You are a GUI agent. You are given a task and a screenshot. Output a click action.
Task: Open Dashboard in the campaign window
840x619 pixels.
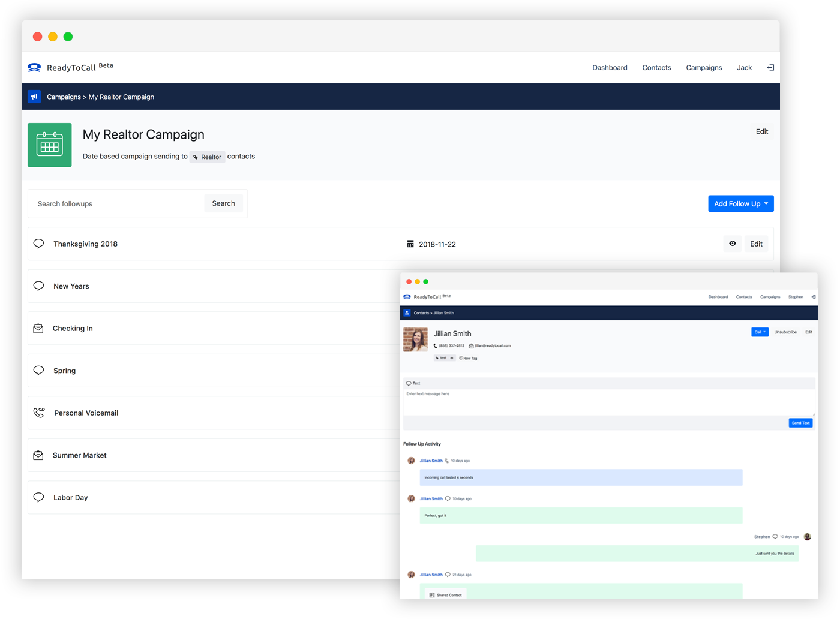click(610, 68)
